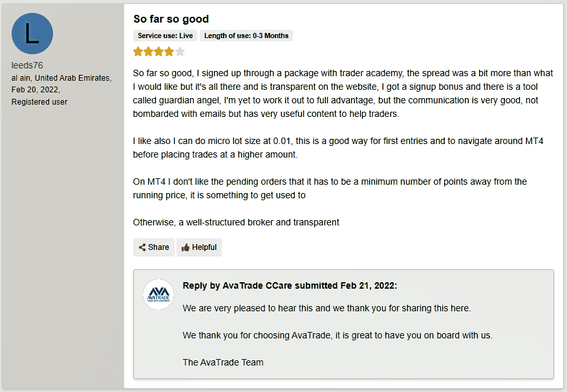The image size is (567, 392).
Task: Click the 'Service use: Live' tag
Action: (166, 36)
